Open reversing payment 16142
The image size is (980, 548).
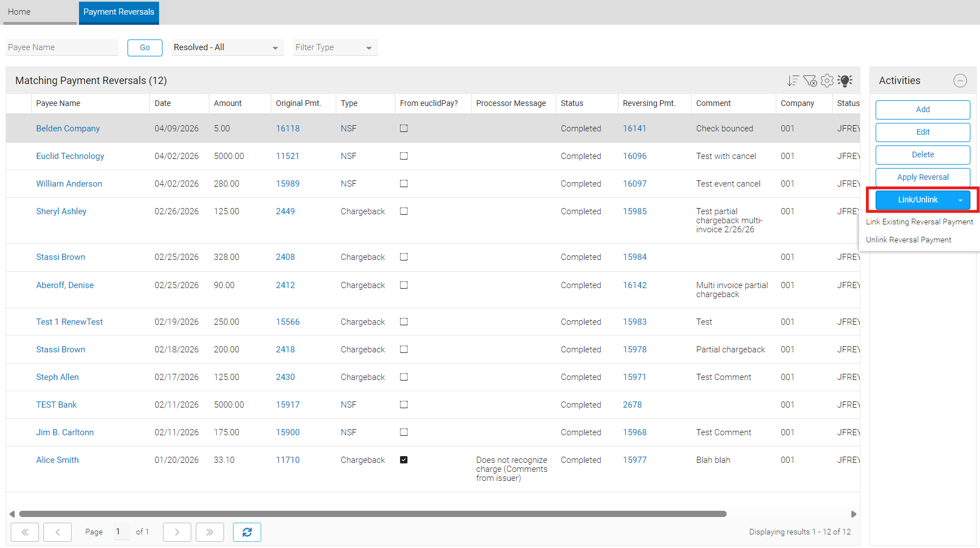pos(635,285)
